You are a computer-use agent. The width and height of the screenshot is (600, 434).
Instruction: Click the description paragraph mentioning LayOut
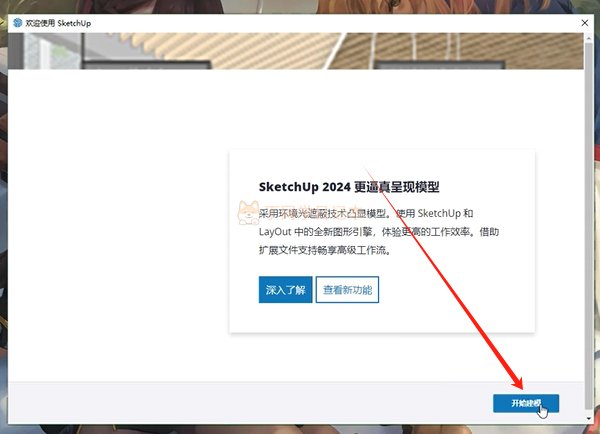pyautogui.click(x=379, y=232)
